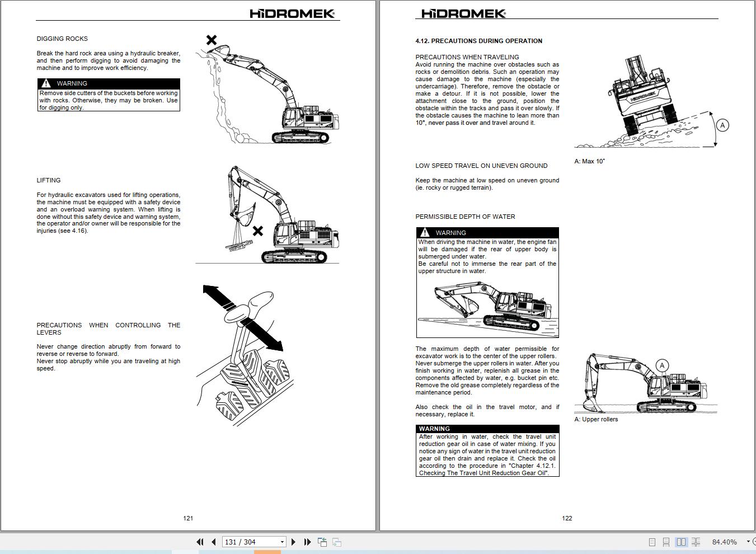Click page number 121

point(188,518)
